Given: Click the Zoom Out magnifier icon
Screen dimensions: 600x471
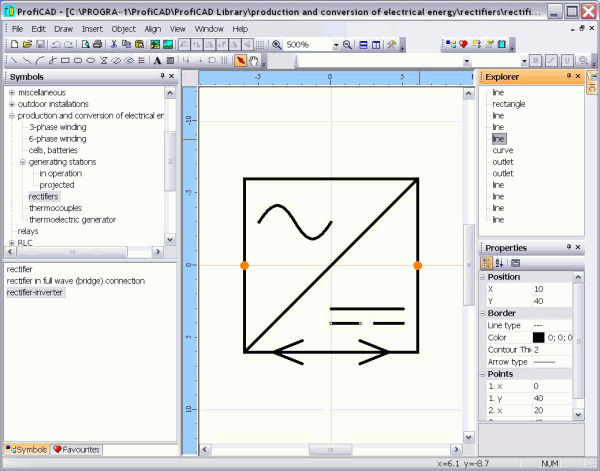Looking at the screenshot, I should coord(347,45).
